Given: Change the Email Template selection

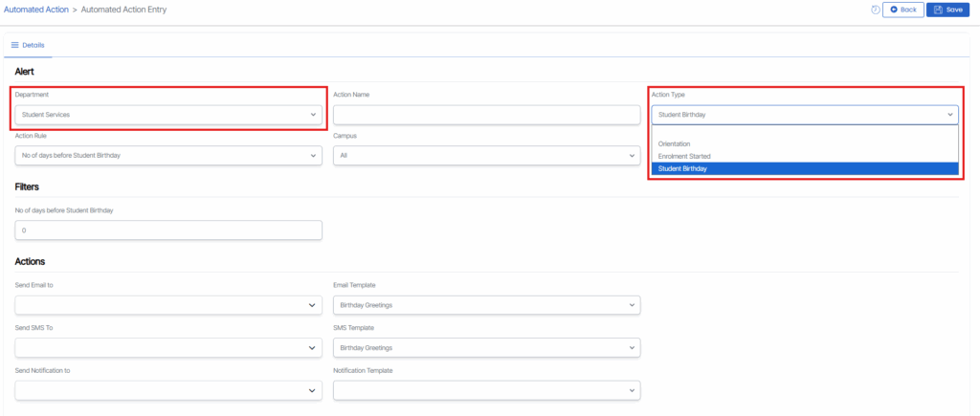Looking at the screenshot, I should tap(486, 305).
